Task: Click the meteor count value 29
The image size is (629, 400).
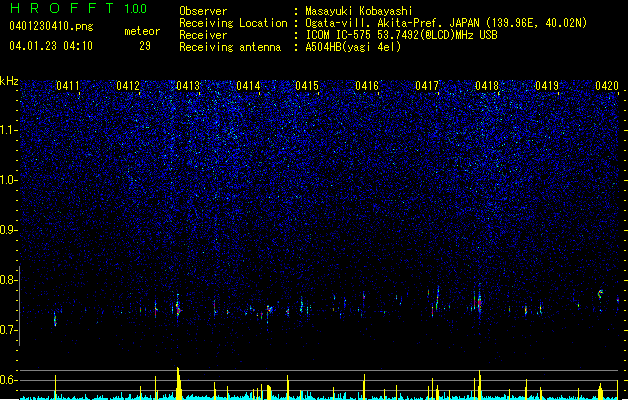Action: click(145, 46)
